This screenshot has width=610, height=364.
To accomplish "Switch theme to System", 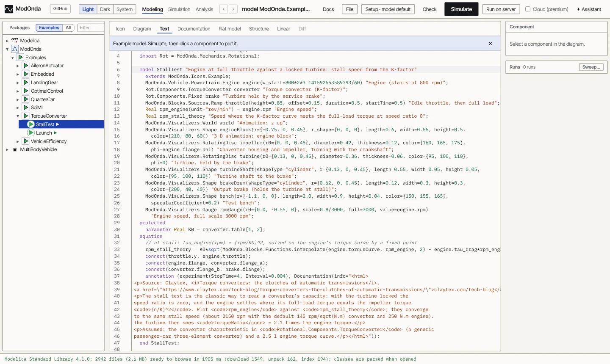I will (x=125, y=9).
